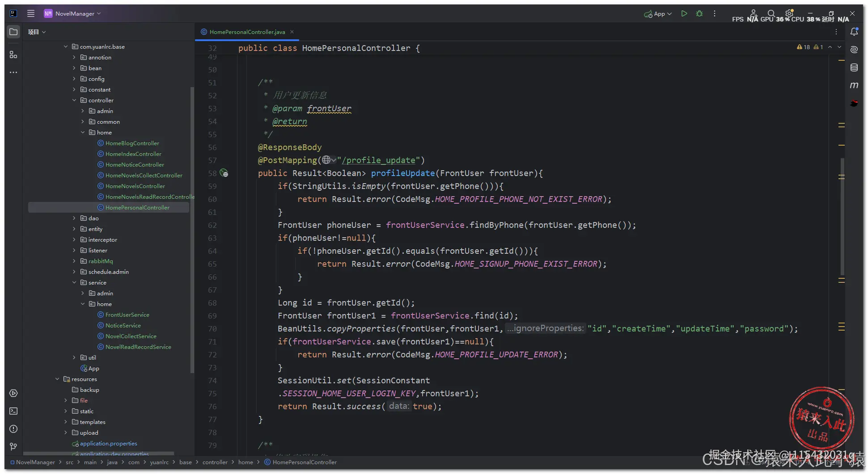Collapse the controller package
This screenshot has height=474, width=868.
[74, 100]
